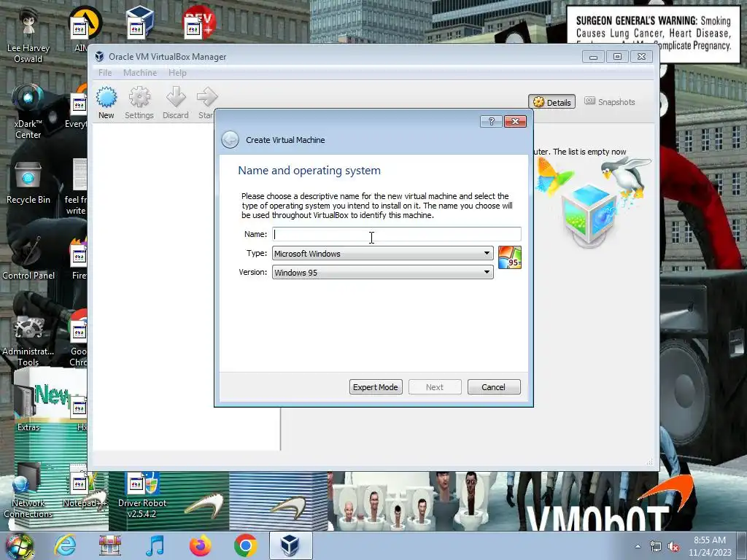Click the Next button
Screen dimensions: 747x560
click(x=435, y=387)
